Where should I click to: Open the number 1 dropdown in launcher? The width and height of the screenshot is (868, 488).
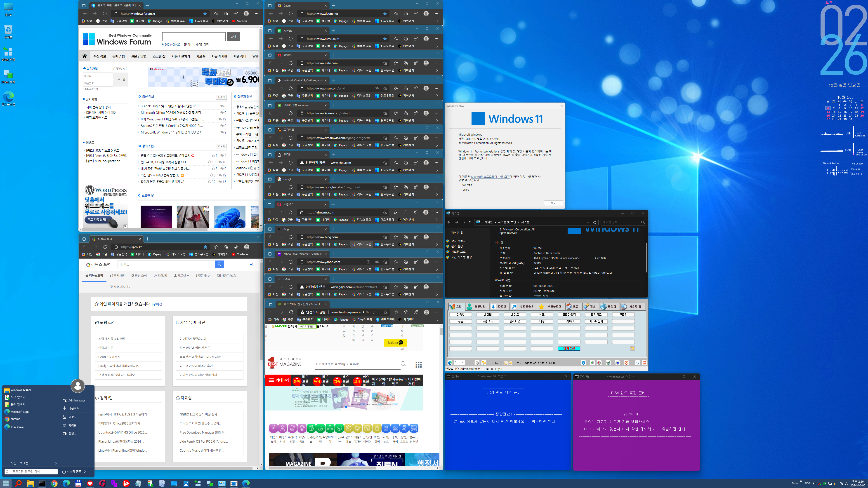pos(460,363)
